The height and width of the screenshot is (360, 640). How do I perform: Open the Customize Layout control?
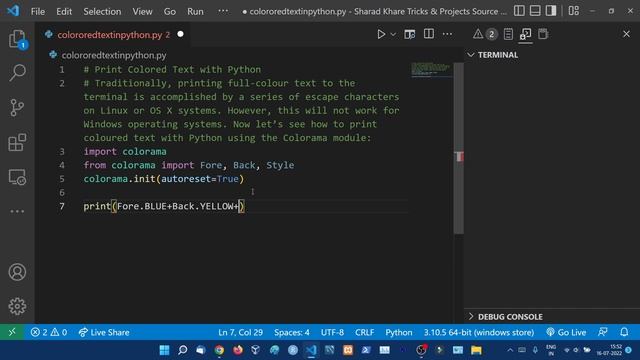573,11
